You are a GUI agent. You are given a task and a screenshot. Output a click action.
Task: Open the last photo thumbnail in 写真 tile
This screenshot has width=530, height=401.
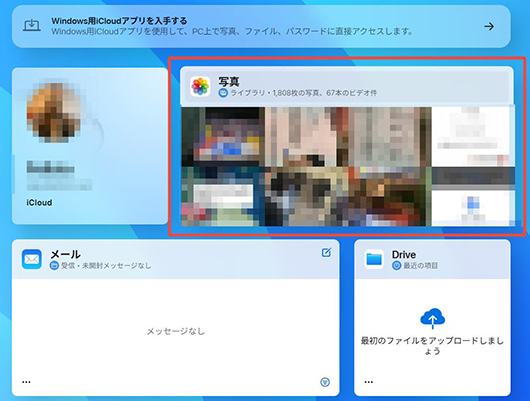(473, 197)
